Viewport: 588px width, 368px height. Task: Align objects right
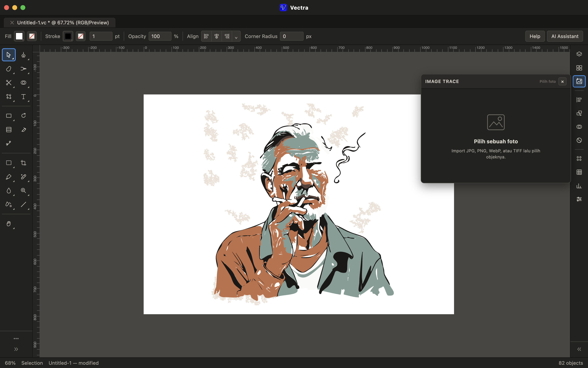pyautogui.click(x=227, y=36)
